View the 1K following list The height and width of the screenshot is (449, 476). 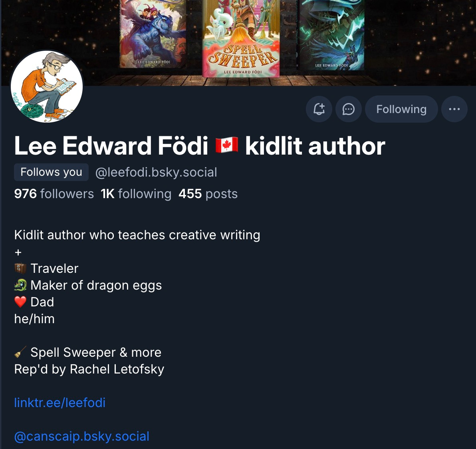click(136, 194)
